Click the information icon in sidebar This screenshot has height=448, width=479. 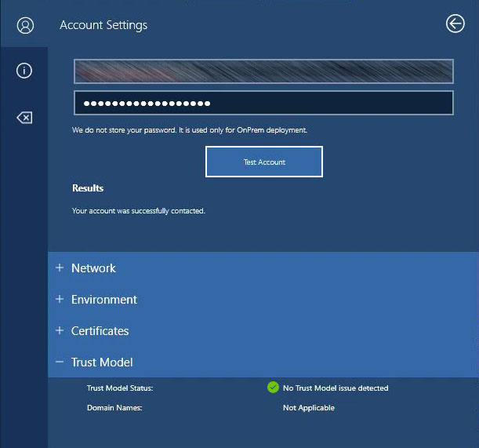click(x=24, y=71)
